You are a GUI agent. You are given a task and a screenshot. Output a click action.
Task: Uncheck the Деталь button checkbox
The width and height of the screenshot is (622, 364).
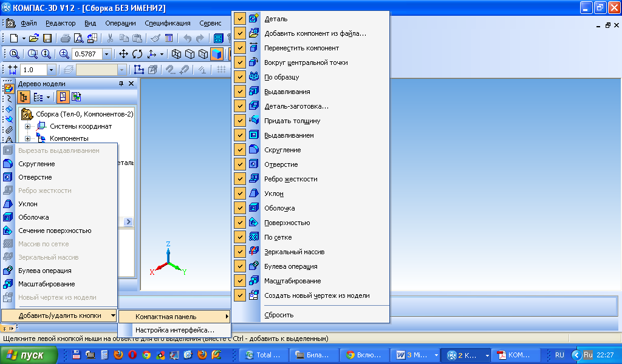239,19
